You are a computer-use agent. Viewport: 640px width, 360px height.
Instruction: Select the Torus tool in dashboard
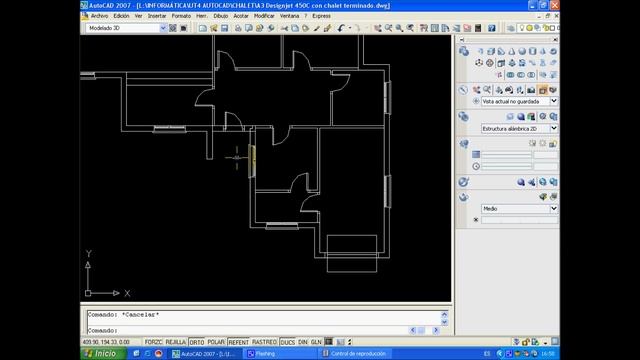(x=553, y=51)
